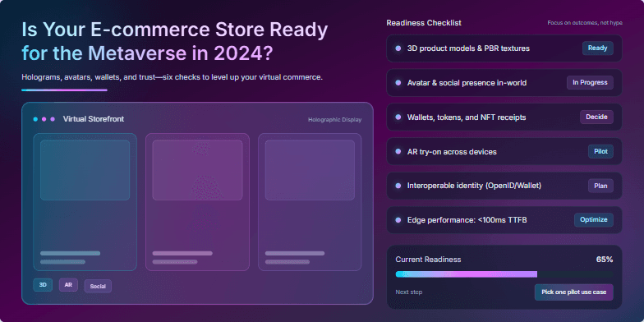Select the AR tag chip
The height and width of the screenshot is (322, 644).
point(68,284)
